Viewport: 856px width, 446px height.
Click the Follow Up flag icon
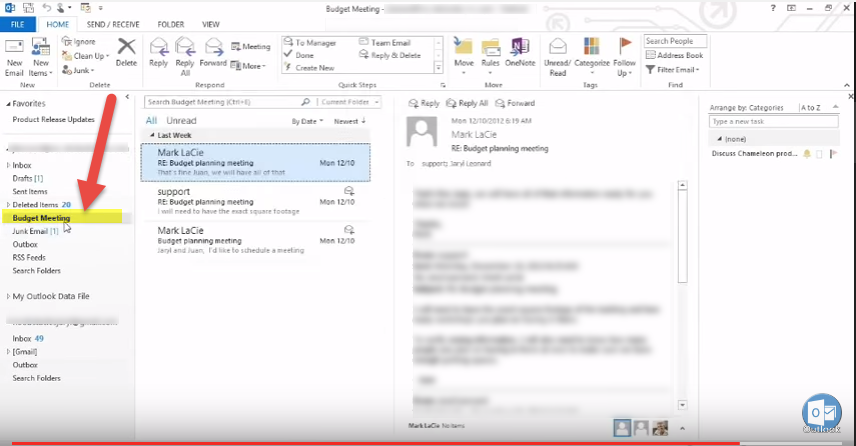point(625,50)
